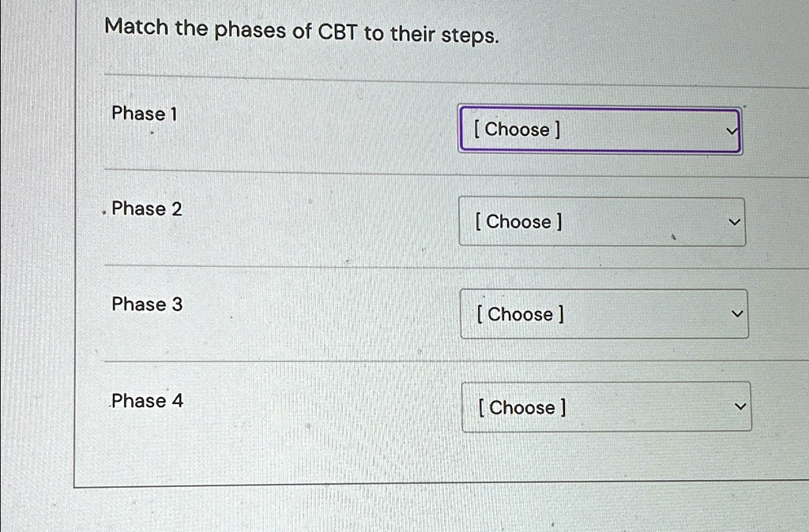
Task: Click the chevron on Phase 2 dropdown
Action: click(734, 222)
